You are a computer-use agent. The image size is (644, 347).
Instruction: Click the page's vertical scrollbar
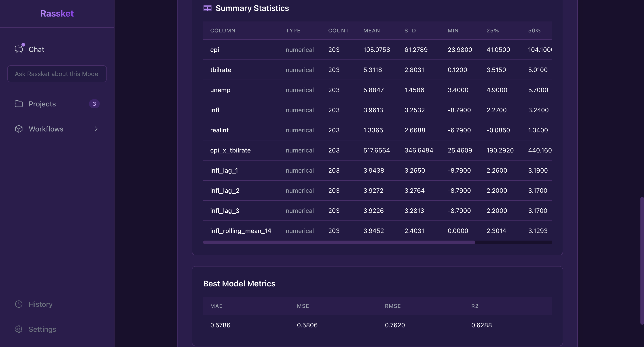[x=642, y=260]
